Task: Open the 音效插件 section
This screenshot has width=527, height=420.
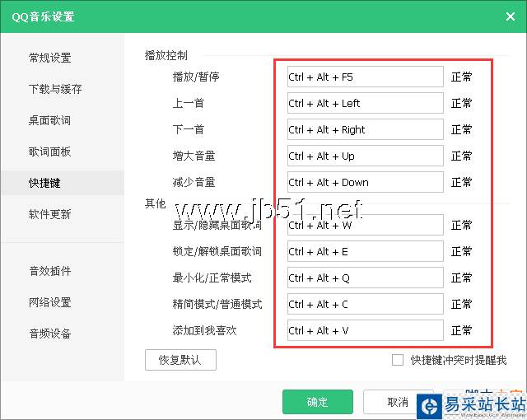Action: coord(50,271)
